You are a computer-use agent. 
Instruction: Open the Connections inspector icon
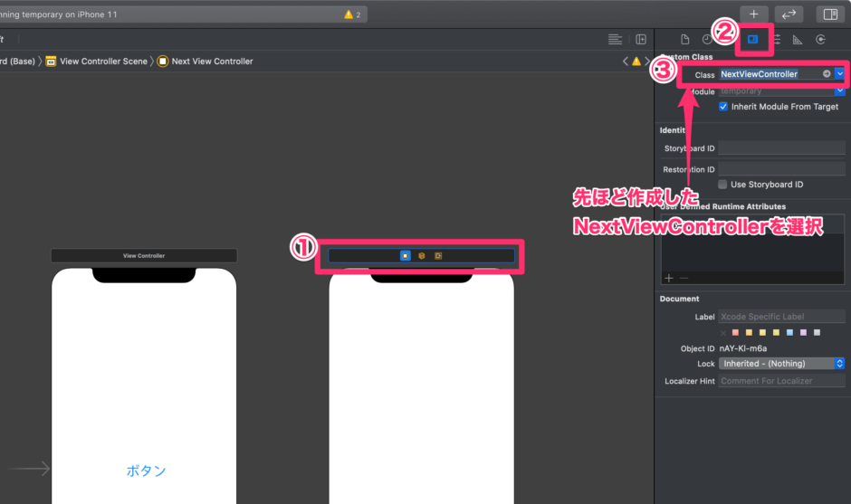(x=820, y=40)
